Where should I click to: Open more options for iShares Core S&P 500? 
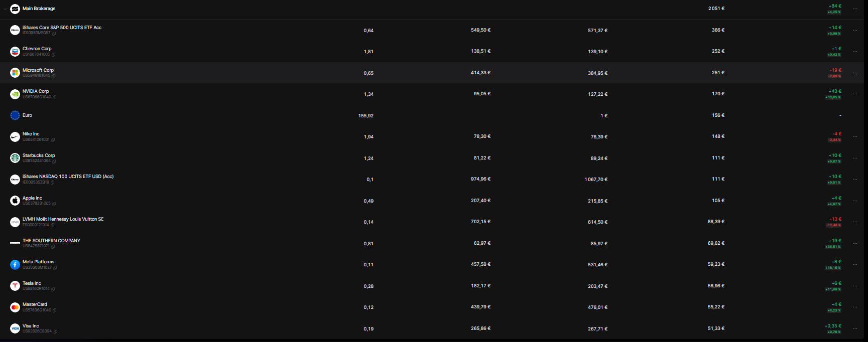(855, 30)
